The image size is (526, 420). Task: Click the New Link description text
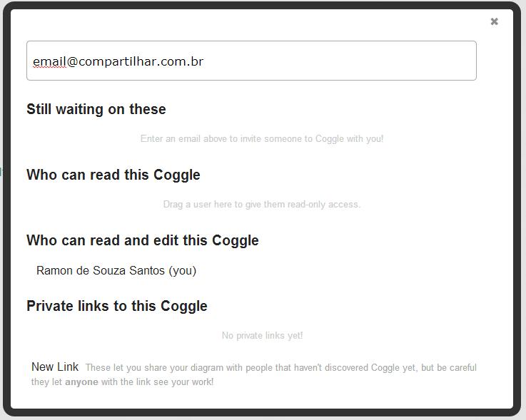point(281,368)
